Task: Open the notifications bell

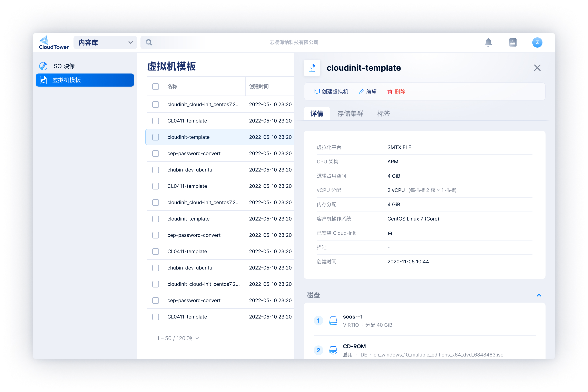Action: 488,42
